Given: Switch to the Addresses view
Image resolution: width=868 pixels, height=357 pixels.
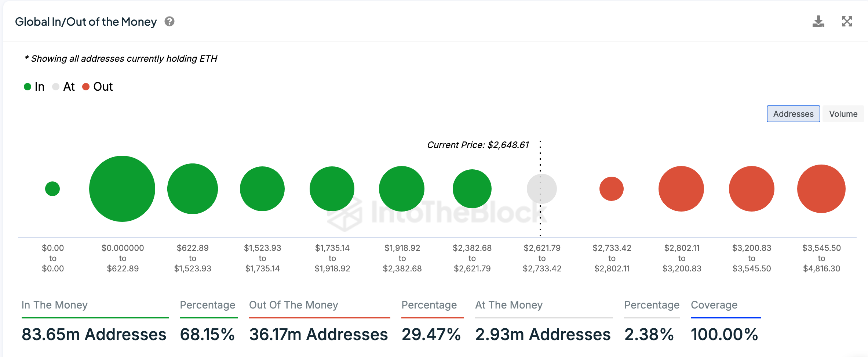Looking at the screenshot, I should [793, 114].
